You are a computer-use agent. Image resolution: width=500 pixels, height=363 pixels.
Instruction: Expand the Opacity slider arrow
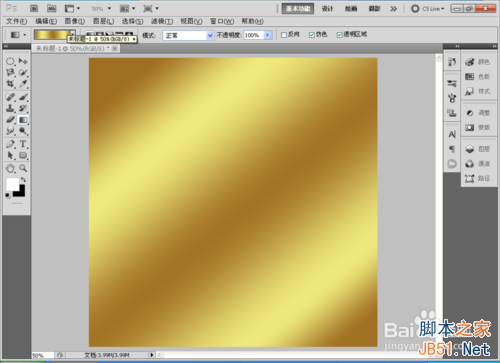point(268,35)
